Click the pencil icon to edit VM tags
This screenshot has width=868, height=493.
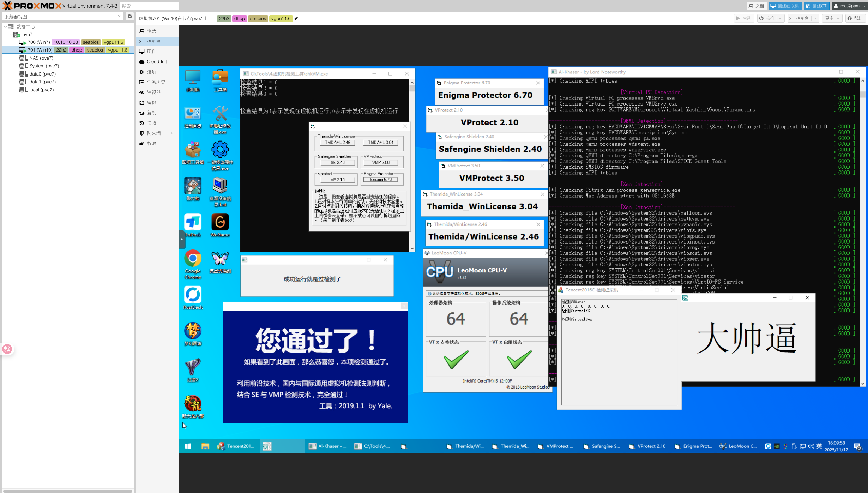296,19
